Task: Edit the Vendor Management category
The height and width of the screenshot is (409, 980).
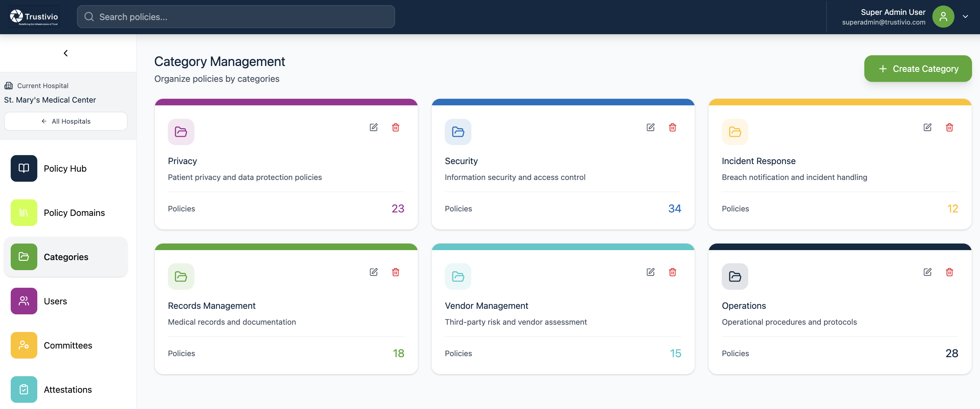Action: (650, 272)
